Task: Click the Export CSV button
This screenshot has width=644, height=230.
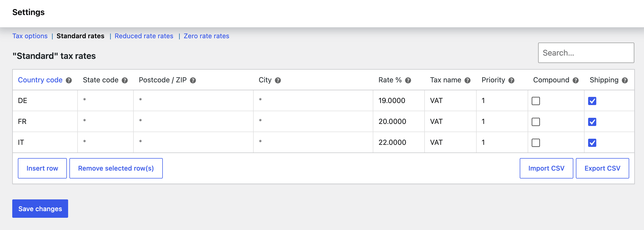Action: (x=602, y=168)
